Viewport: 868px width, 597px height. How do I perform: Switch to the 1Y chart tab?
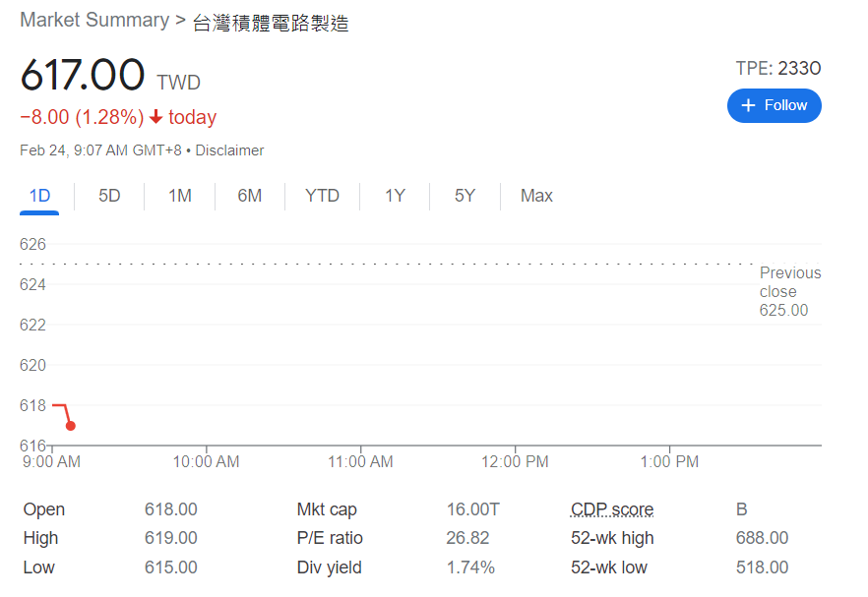(x=395, y=196)
